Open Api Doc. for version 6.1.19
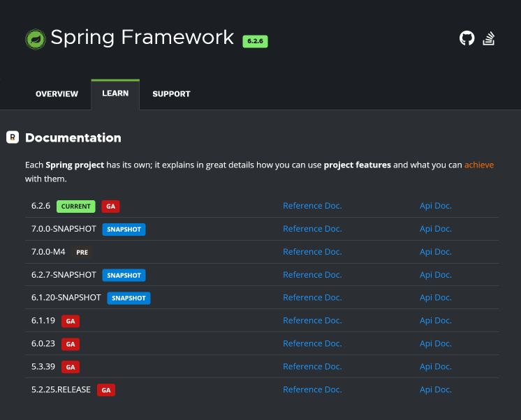This screenshot has height=420, width=521. click(435, 320)
